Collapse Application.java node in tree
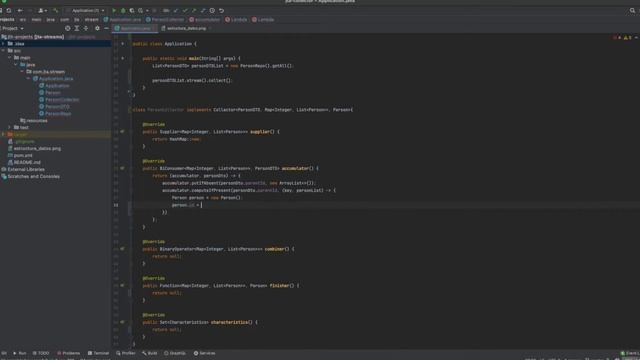640x360 pixels. (x=29, y=78)
